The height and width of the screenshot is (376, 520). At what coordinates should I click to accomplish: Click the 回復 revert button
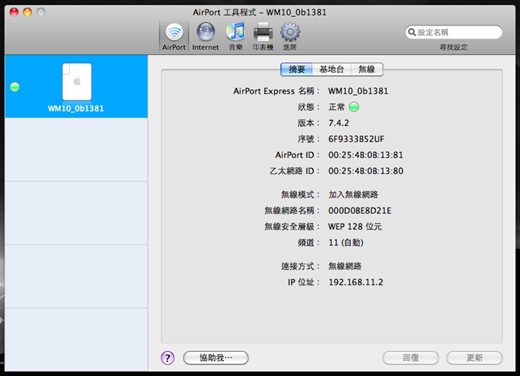coord(411,358)
